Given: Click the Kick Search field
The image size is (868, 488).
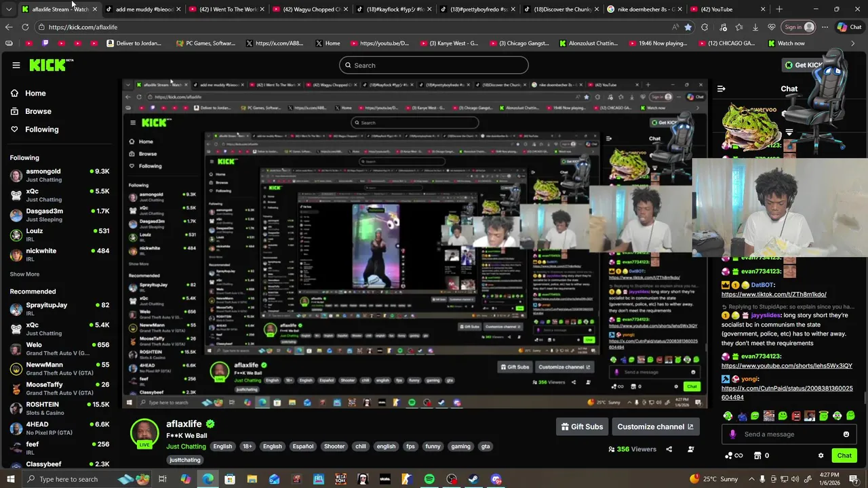Looking at the screenshot, I should point(434,65).
